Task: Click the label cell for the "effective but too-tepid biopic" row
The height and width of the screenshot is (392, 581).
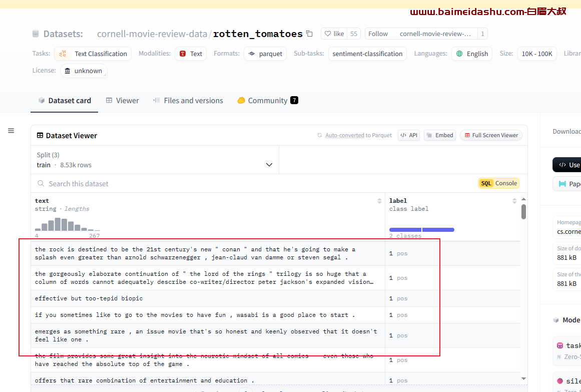Action: [452, 298]
